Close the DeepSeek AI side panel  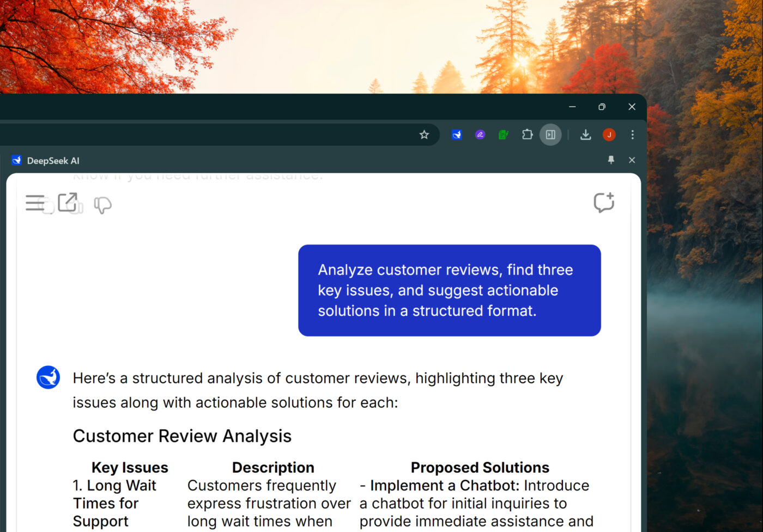click(x=632, y=160)
